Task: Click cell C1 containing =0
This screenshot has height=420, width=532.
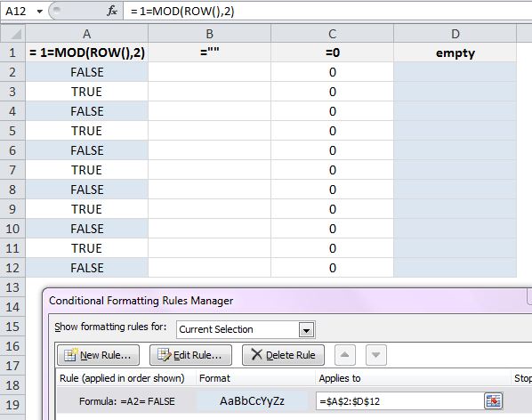Action: coord(332,52)
